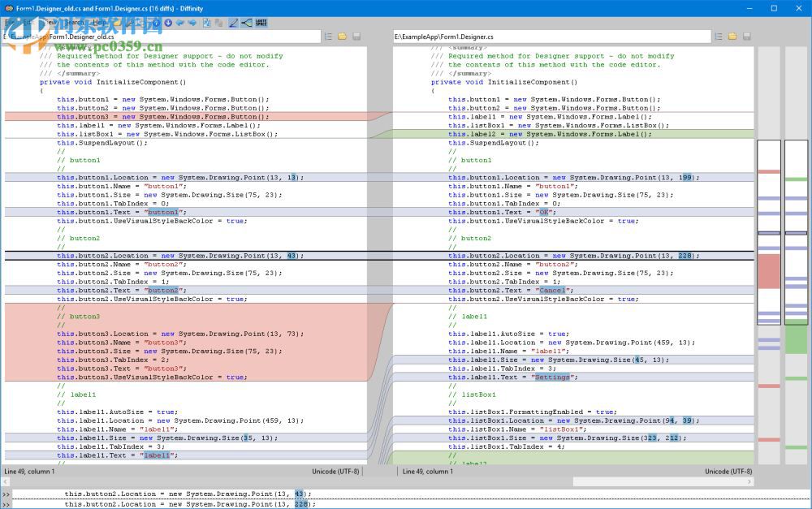812x509 pixels.
Task: Toggle inline difference highlighting pen icon
Action: point(233,23)
